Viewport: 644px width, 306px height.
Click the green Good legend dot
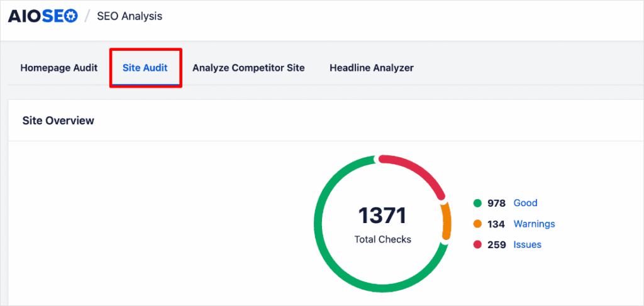(x=477, y=203)
